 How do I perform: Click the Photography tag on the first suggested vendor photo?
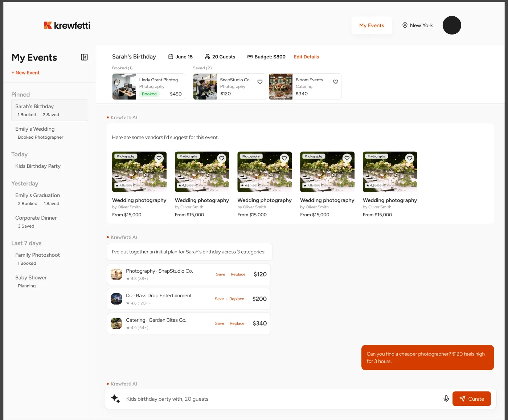click(x=126, y=156)
